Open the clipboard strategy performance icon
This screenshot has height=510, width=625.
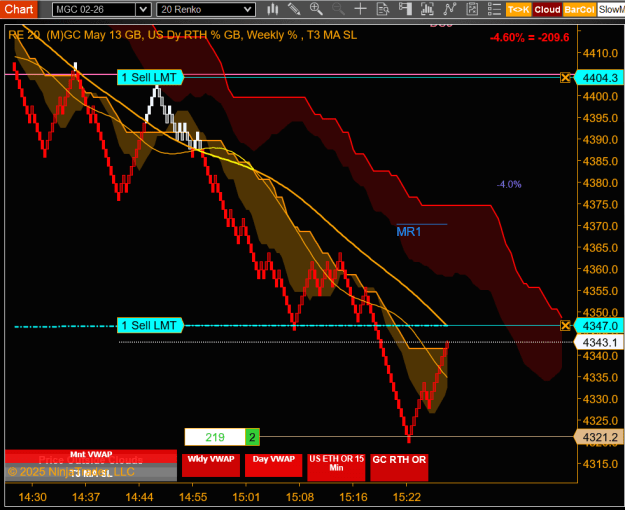(472, 9)
